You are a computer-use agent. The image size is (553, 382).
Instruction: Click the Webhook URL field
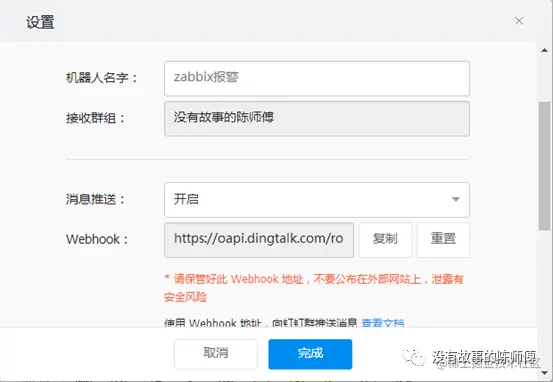(259, 240)
